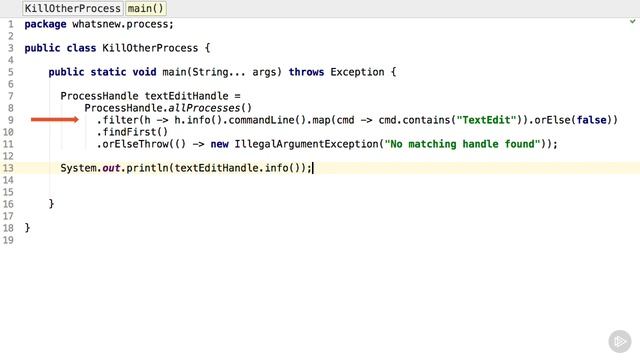Click the "TextEdit" string literal
Screen dimensions: 640x360
tap(487, 120)
